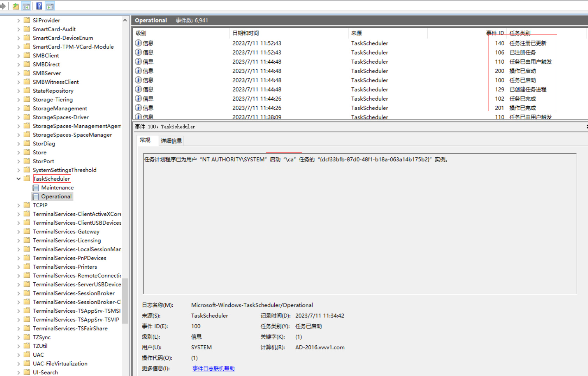Expand the SMBClient folder node
Viewport: 588px width, 376px height.
pos(19,56)
